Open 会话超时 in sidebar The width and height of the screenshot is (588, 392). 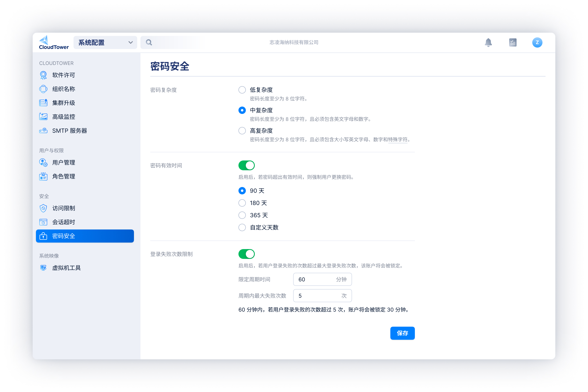(85, 222)
